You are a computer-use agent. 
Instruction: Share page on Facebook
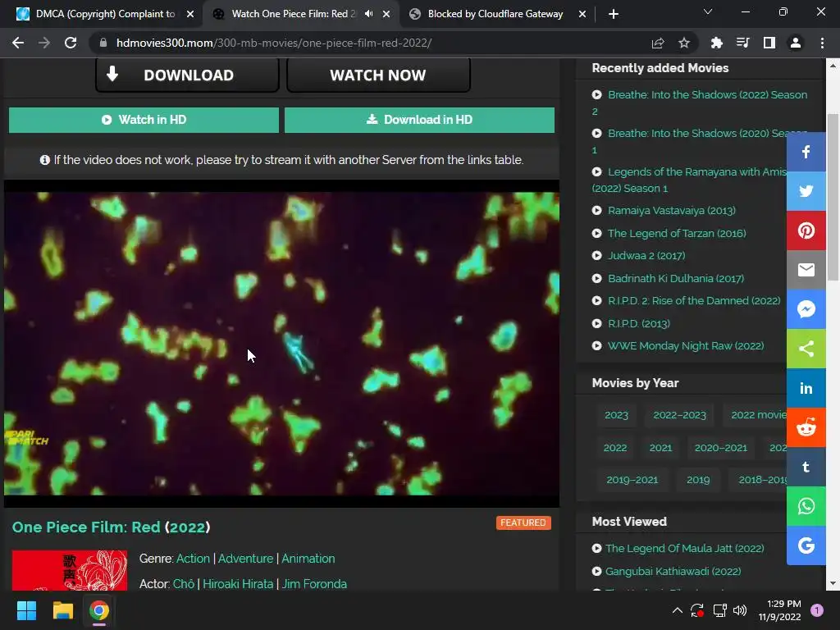(x=806, y=152)
